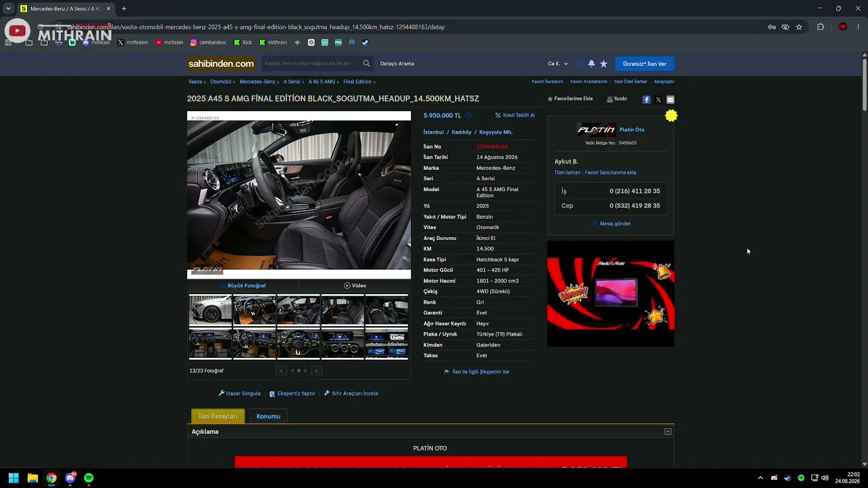Click Hasar Sorgula link
The height and width of the screenshot is (488, 868).
[x=239, y=393]
